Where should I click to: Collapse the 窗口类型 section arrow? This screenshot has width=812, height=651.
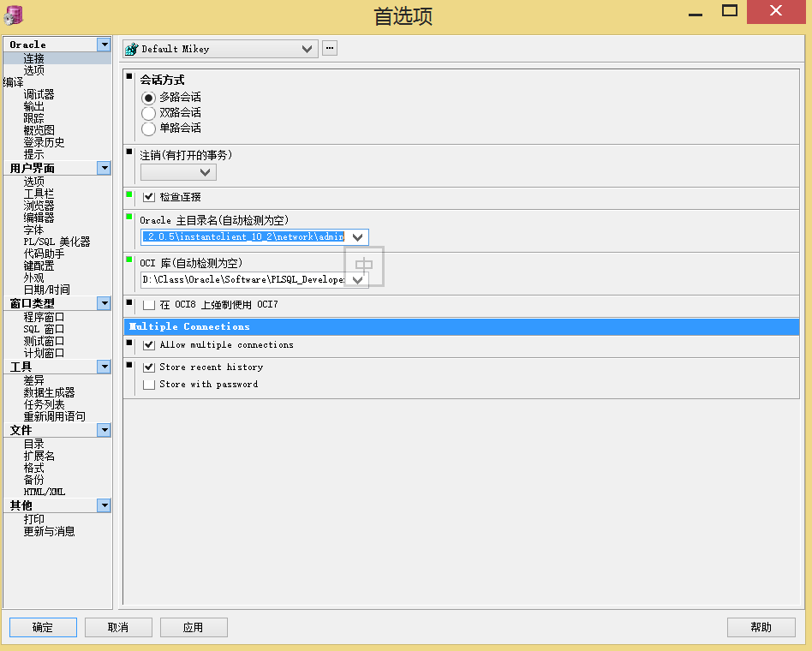point(104,303)
